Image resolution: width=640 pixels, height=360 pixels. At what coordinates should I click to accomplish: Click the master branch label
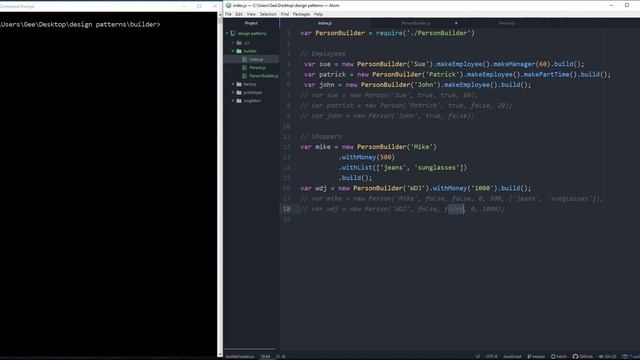tap(538, 356)
